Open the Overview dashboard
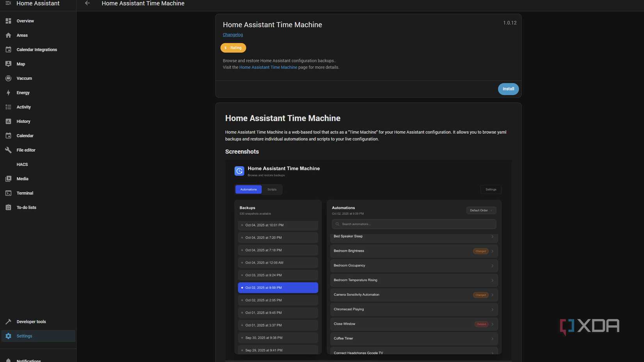The height and width of the screenshot is (362, 644). 25,21
